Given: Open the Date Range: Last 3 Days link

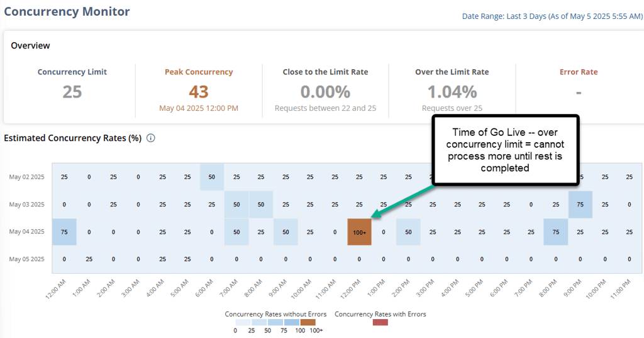Looking at the screenshot, I should (x=552, y=16).
